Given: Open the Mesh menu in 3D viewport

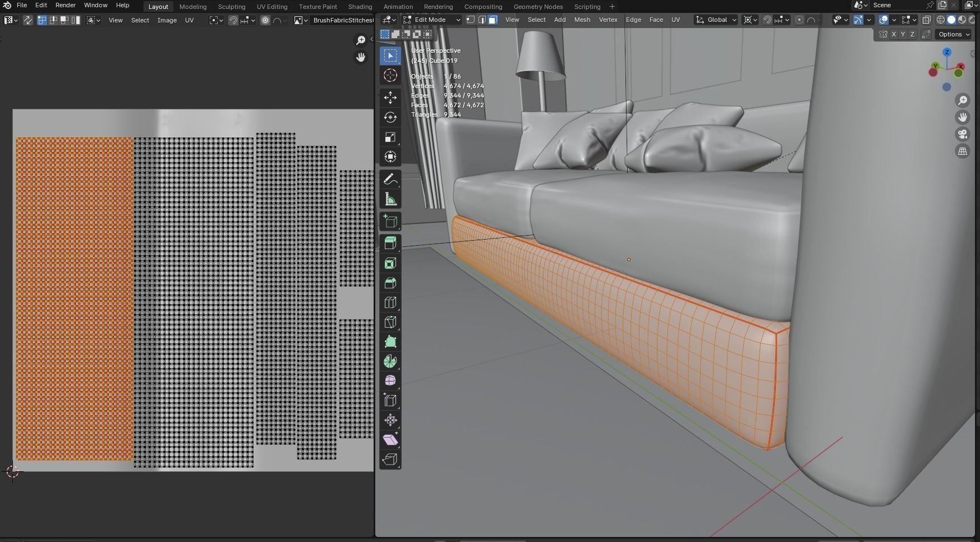Looking at the screenshot, I should click(582, 20).
